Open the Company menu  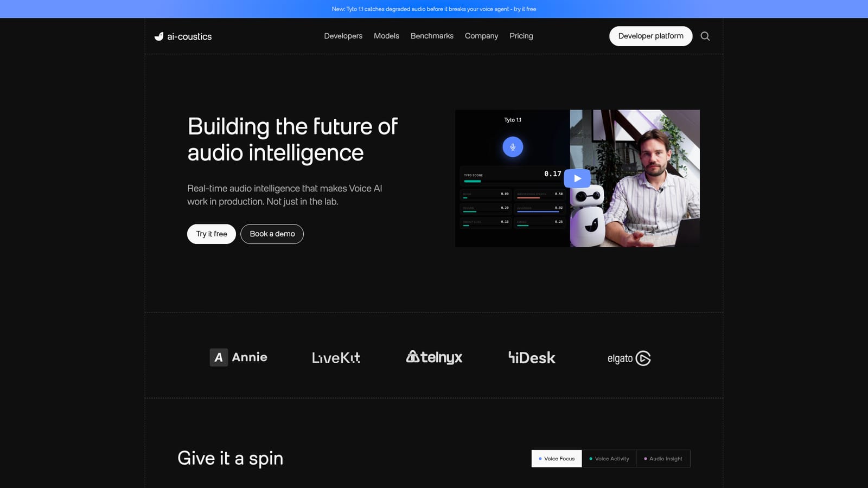[481, 36]
